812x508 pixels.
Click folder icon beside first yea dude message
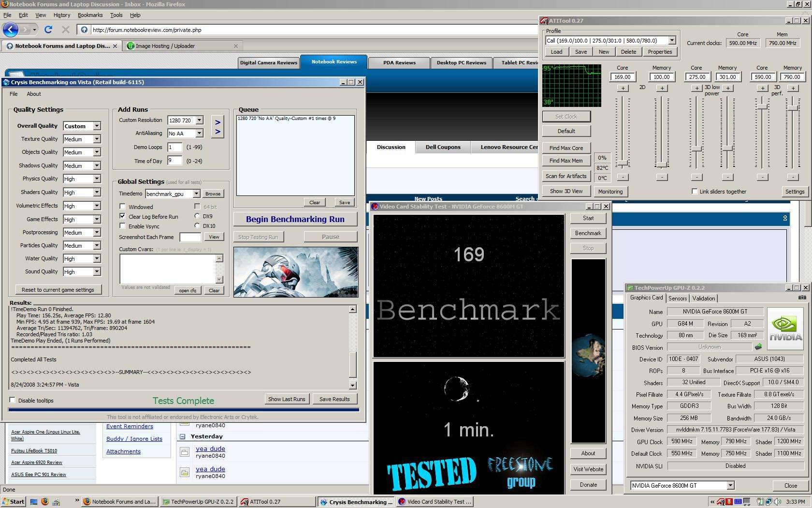click(x=184, y=452)
